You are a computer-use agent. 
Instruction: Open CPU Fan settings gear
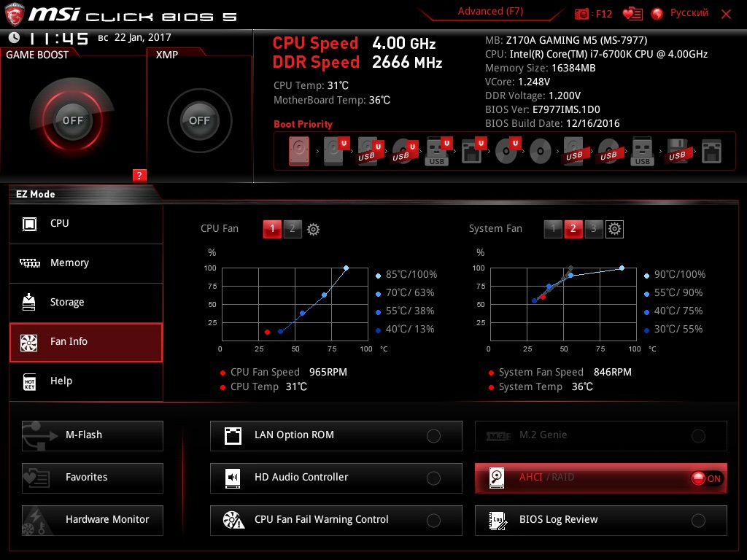[x=313, y=229]
